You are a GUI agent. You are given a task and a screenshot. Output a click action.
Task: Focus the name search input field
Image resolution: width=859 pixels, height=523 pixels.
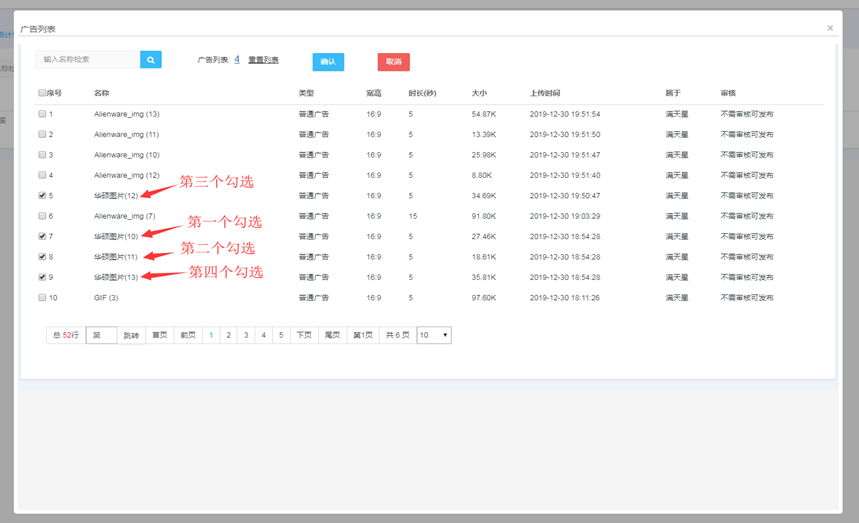[88, 60]
